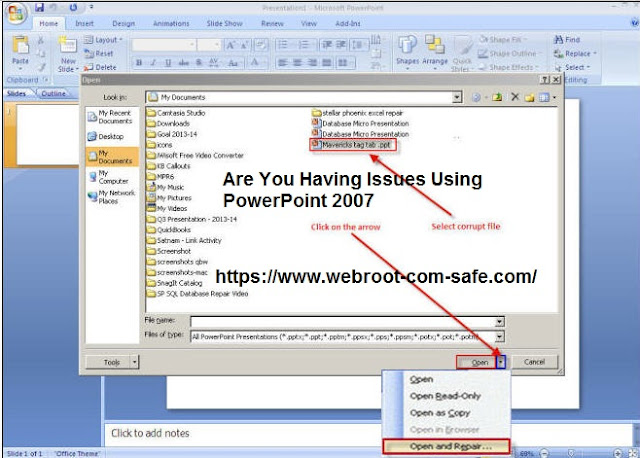The image size is (640, 458).
Task: Switch to the Insert ribbon tab
Action: click(x=84, y=24)
